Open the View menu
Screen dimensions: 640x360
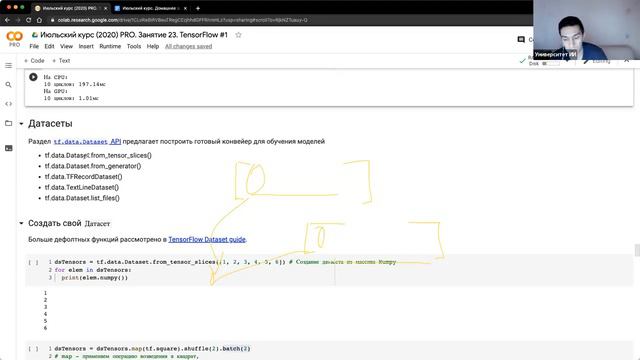66,47
